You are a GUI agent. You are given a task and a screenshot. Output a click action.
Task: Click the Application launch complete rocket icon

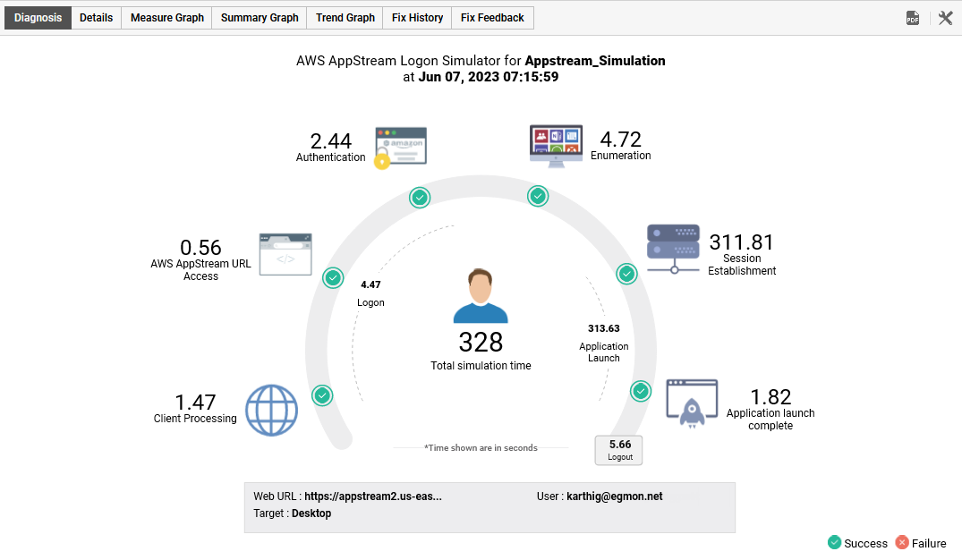(x=692, y=403)
